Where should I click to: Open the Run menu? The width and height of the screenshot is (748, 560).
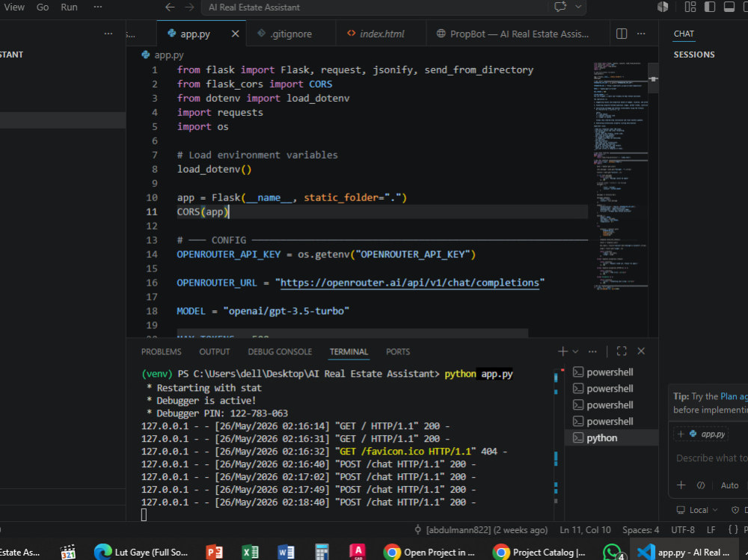69,7
